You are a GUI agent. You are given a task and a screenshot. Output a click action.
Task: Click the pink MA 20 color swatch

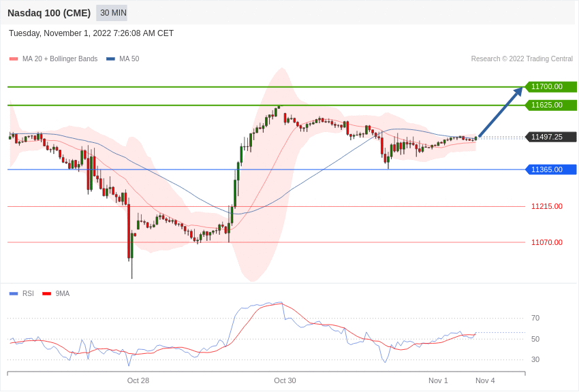point(14,59)
